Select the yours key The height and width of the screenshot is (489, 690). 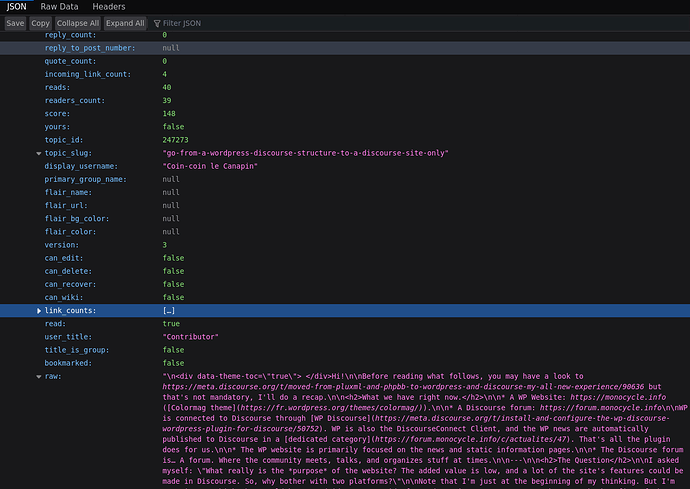(57, 127)
